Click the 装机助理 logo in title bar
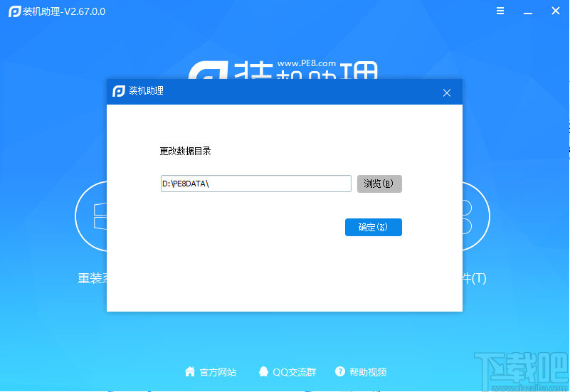The image size is (570, 392). (14, 11)
